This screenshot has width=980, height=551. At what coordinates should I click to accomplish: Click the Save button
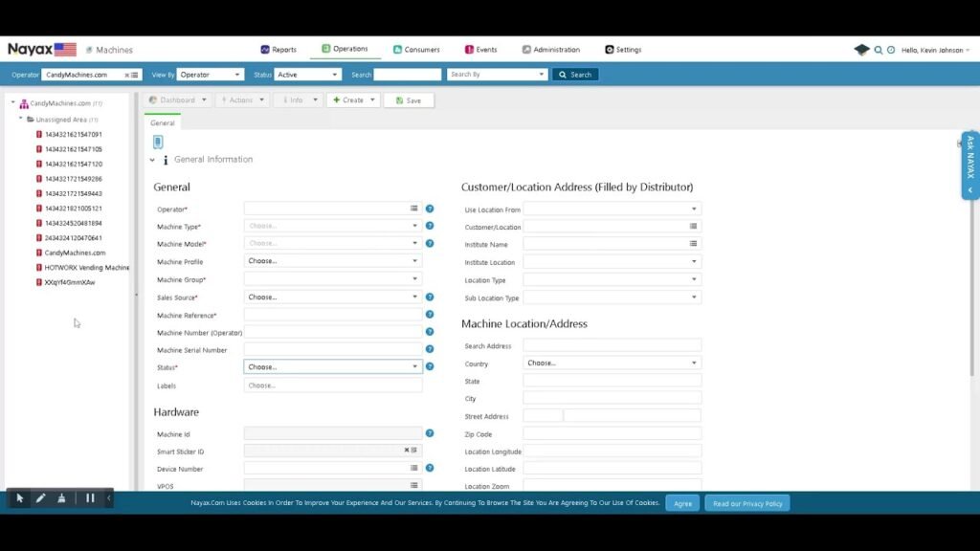click(x=409, y=100)
